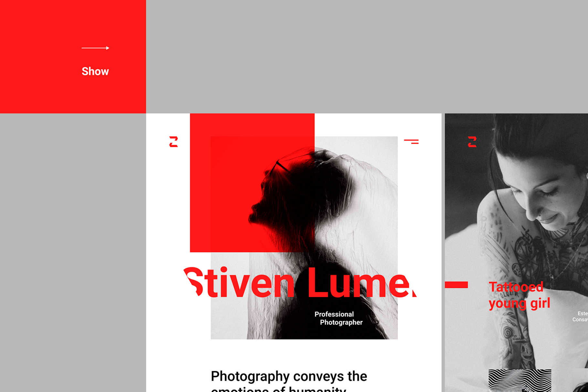Click the red Z logo on dark page

point(472,142)
